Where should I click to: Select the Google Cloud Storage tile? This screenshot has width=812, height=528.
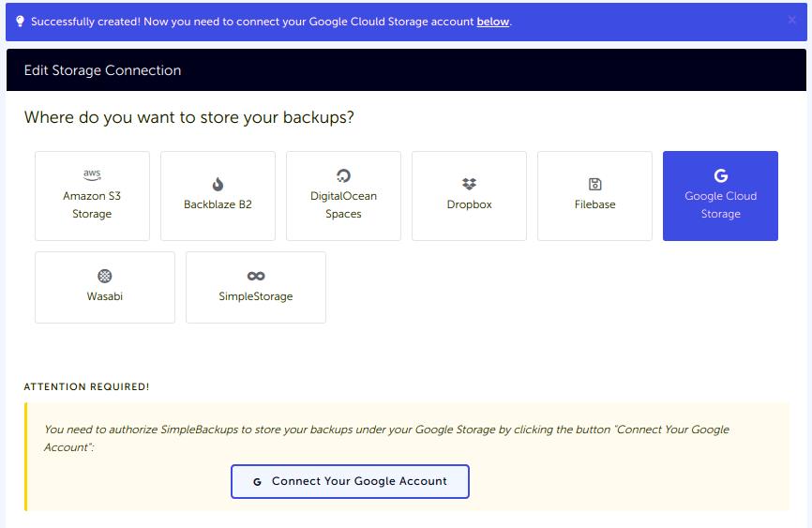720,196
